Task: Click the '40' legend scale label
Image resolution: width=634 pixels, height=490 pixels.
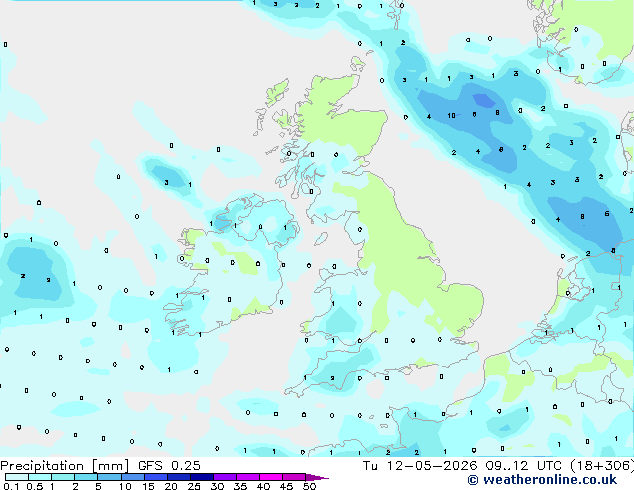Action: 263,486
